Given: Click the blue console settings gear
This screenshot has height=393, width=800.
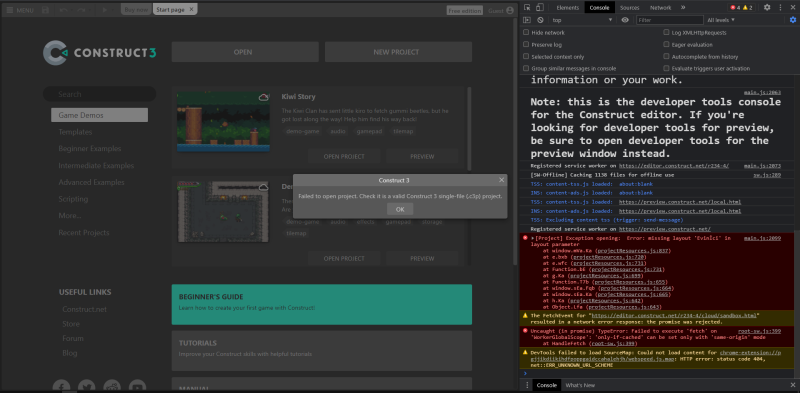Looking at the screenshot, I should click(x=793, y=20).
